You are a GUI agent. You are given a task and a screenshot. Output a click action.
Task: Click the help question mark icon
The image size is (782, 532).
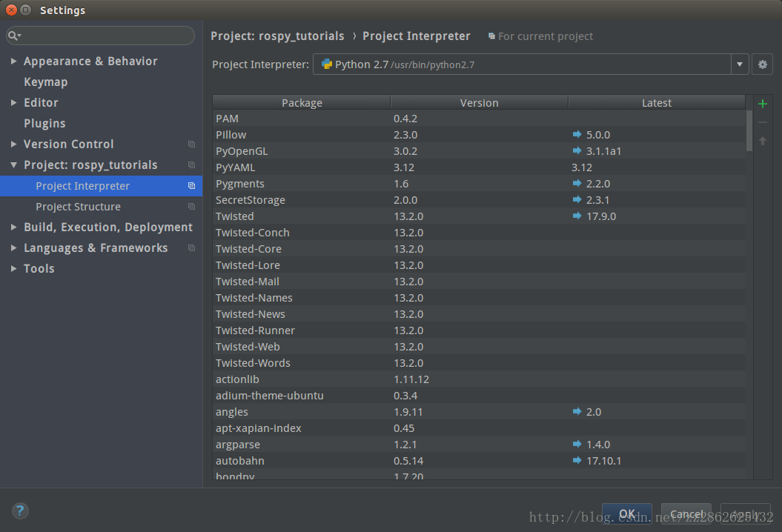[x=20, y=511]
